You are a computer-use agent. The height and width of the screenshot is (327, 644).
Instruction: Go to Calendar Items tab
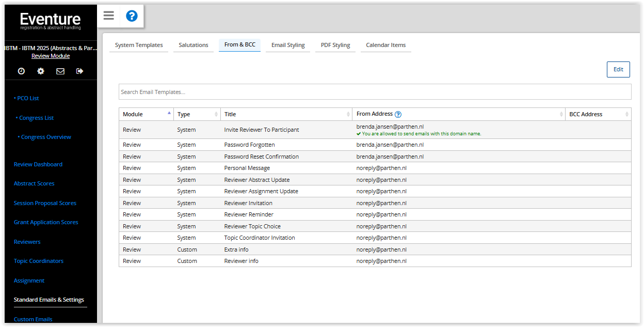(x=385, y=45)
